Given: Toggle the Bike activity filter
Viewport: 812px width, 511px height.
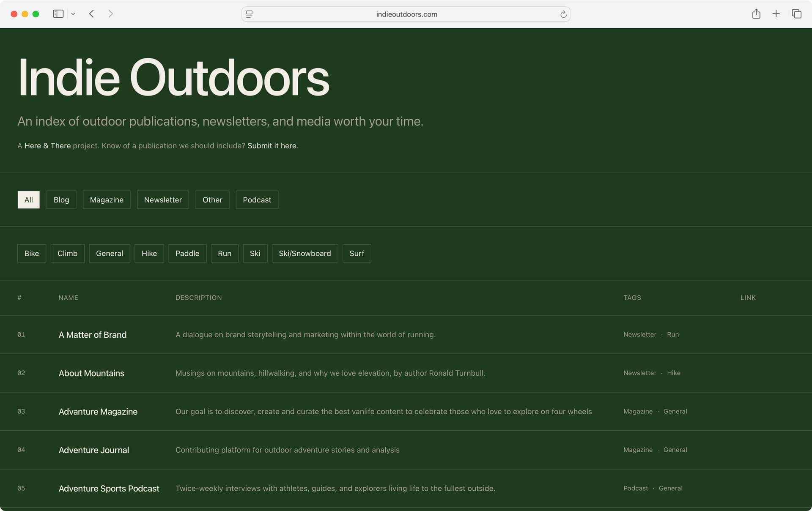Looking at the screenshot, I should [x=31, y=253].
